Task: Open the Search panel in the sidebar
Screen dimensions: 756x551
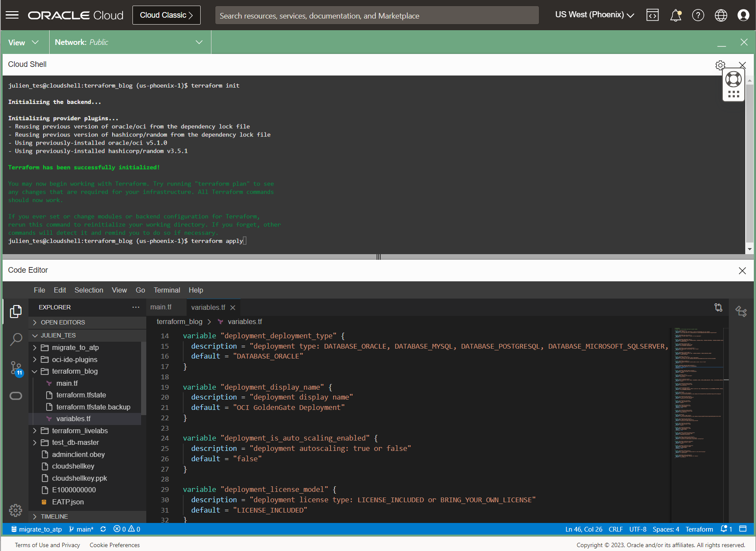Action: tap(16, 340)
